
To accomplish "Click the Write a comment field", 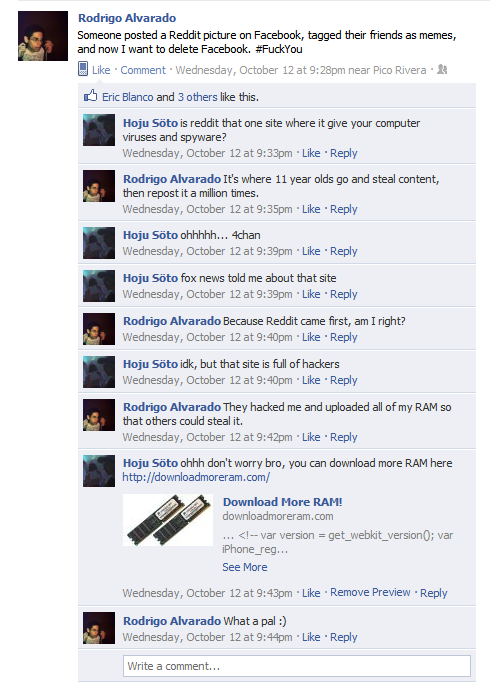I will (297, 666).
